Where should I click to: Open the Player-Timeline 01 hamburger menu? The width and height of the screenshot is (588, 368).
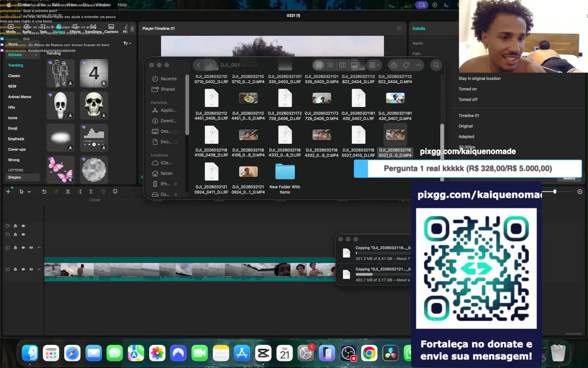(399, 29)
